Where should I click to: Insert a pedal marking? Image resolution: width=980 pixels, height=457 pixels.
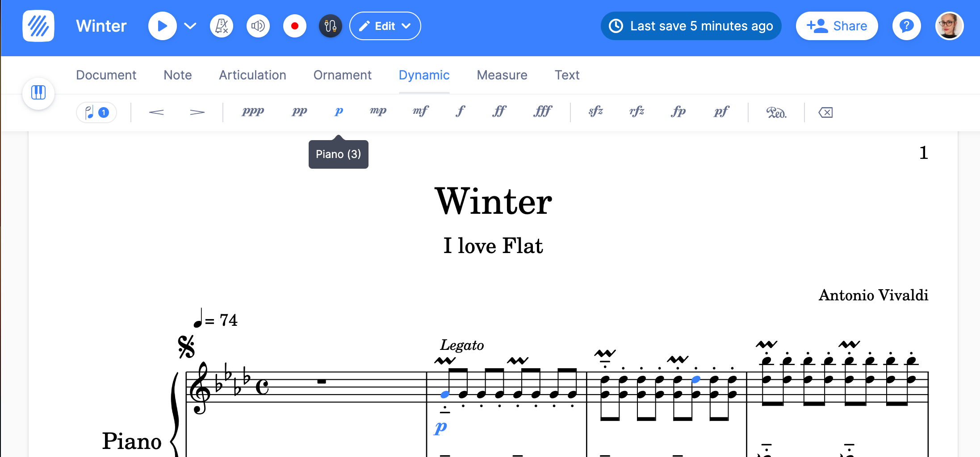(x=777, y=112)
